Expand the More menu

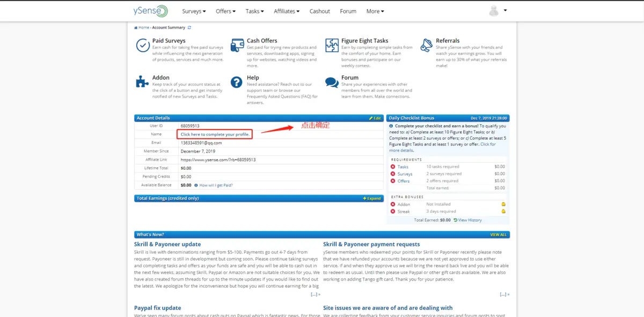click(x=375, y=11)
